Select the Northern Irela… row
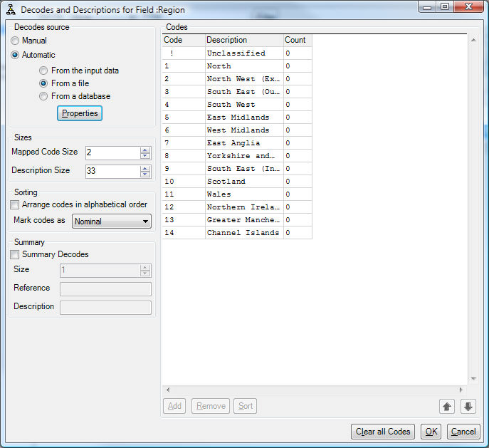 (x=237, y=207)
